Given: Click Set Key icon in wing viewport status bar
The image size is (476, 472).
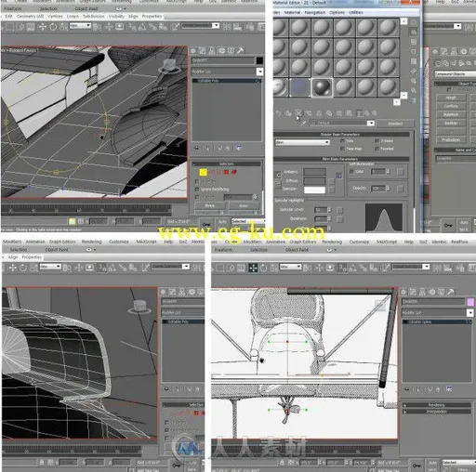Looking at the screenshot, I should click(x=206, y=224).
